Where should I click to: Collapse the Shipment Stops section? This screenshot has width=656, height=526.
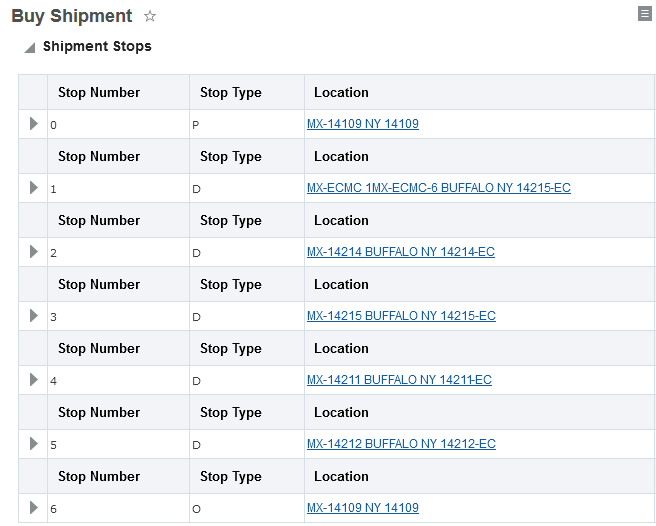pos(30,48)
